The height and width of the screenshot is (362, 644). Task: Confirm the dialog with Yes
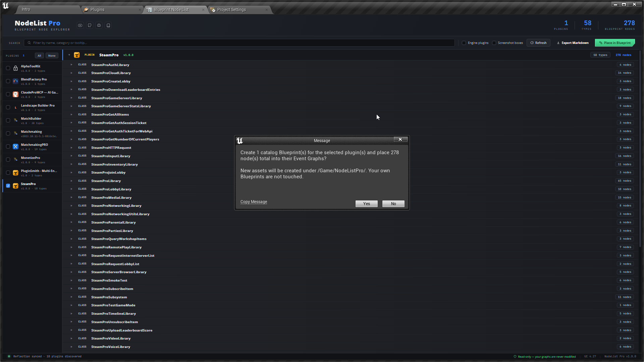pyautogui.click(x=367, y=204)
